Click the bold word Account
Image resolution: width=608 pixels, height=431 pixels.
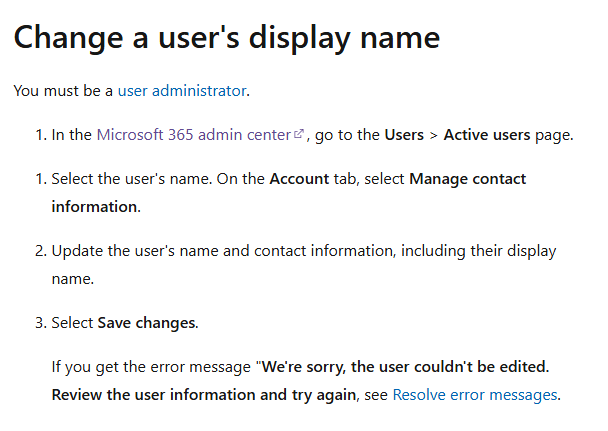click(299, 179)
